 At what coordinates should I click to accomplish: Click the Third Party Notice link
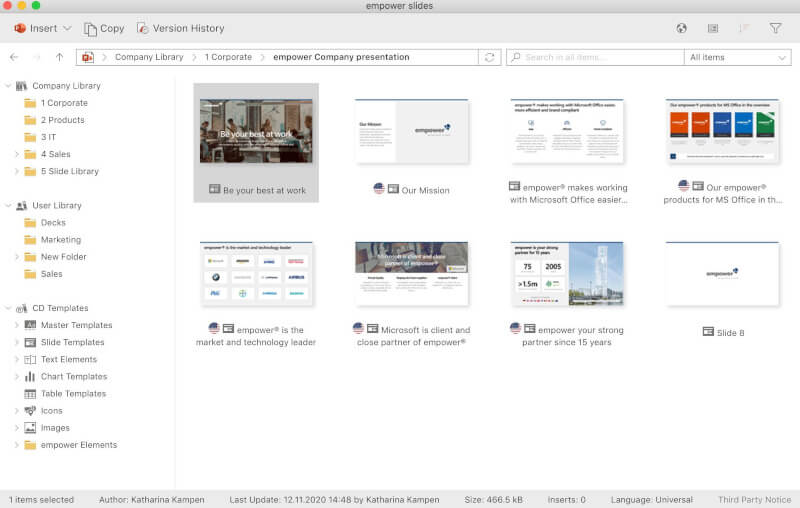tap(753, 499)
